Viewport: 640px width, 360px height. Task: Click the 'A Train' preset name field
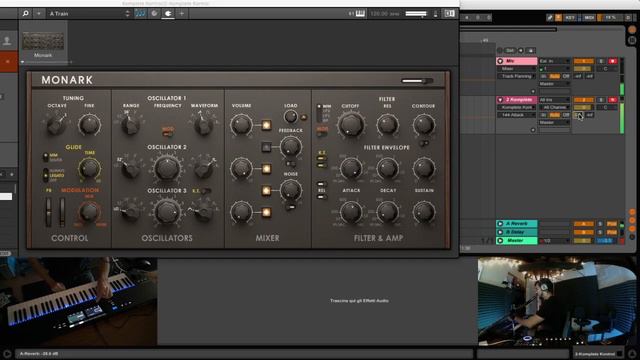point(86,13)
